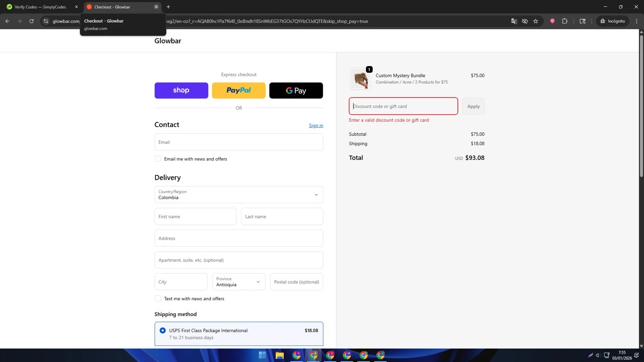Click the $93.08 total amount

click(475, 158)
